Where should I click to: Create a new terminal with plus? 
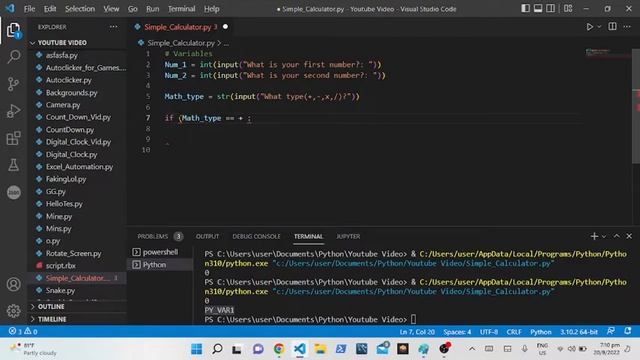[x=594, y=236]
